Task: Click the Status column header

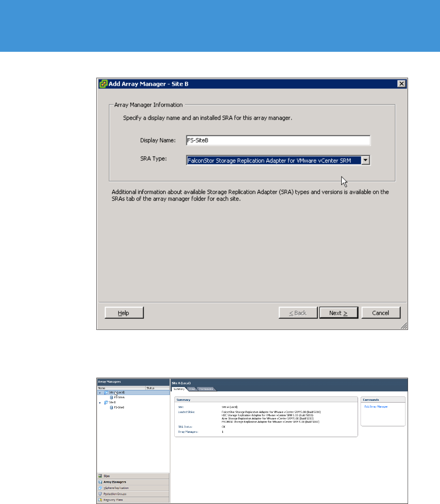Action: click(157, 388)
